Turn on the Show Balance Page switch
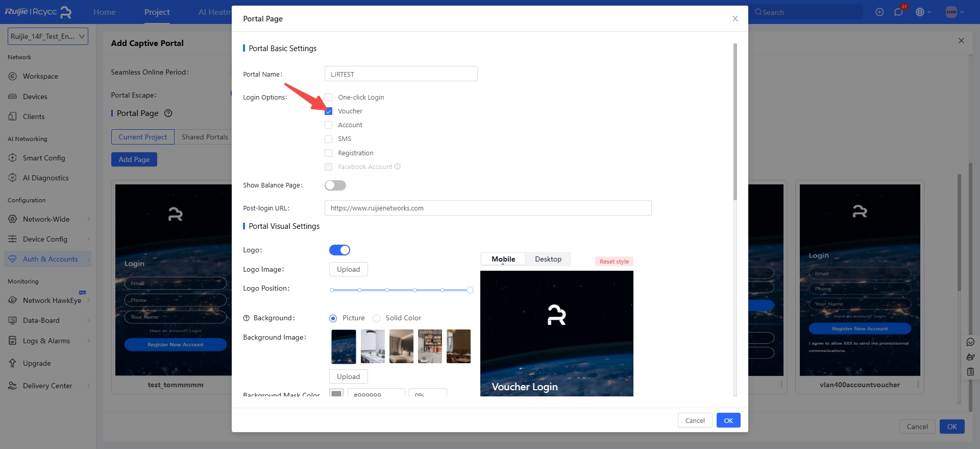980x449 pixels. click(x=335, y=185)
